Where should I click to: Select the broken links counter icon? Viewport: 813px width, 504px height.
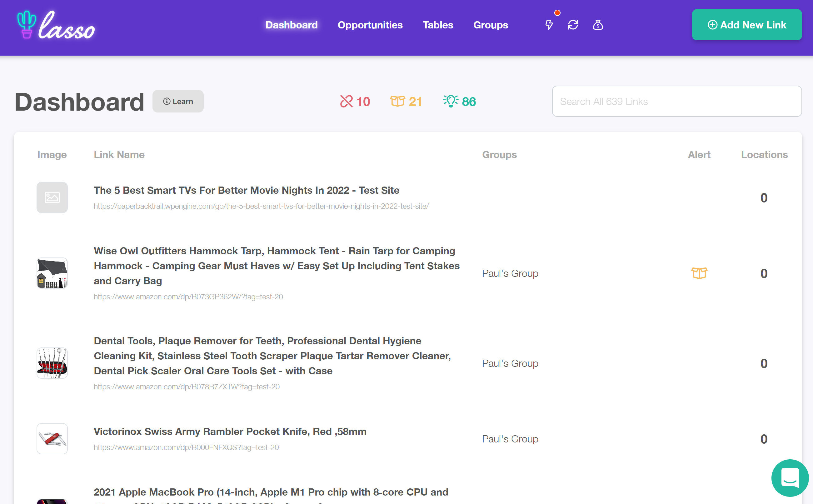(x=347, y=101)
